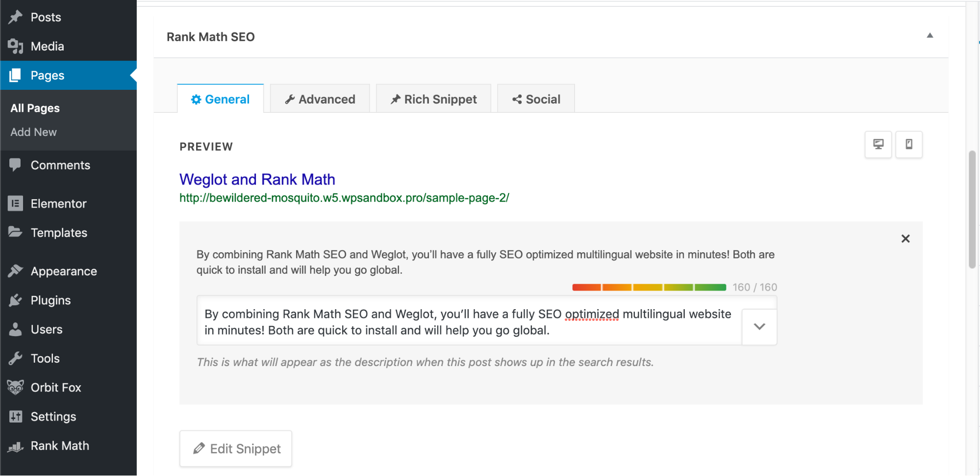The image size is (980, 476).
Task: Switch to the Rich Snippet tab
Action: coord(433,99)
